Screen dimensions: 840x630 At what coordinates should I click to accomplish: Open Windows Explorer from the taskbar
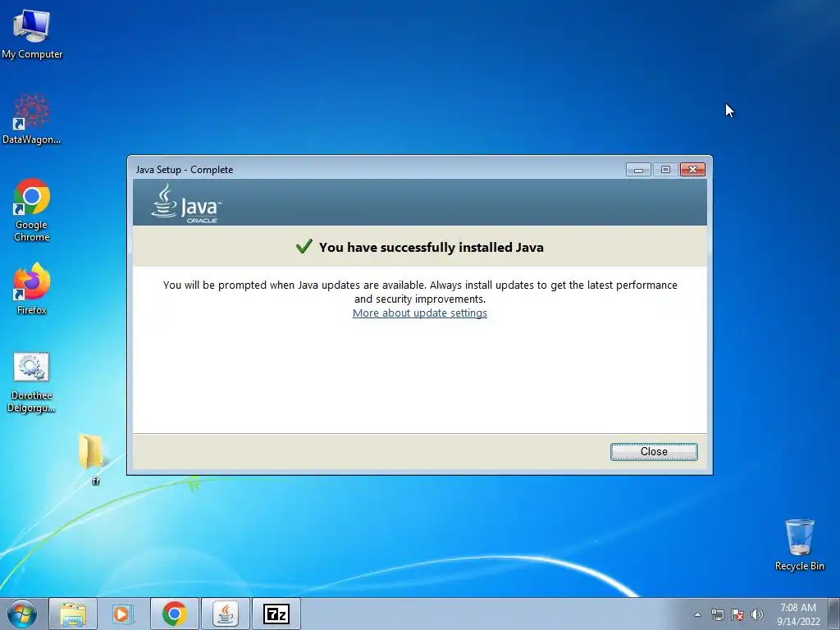tap(73, 614)
